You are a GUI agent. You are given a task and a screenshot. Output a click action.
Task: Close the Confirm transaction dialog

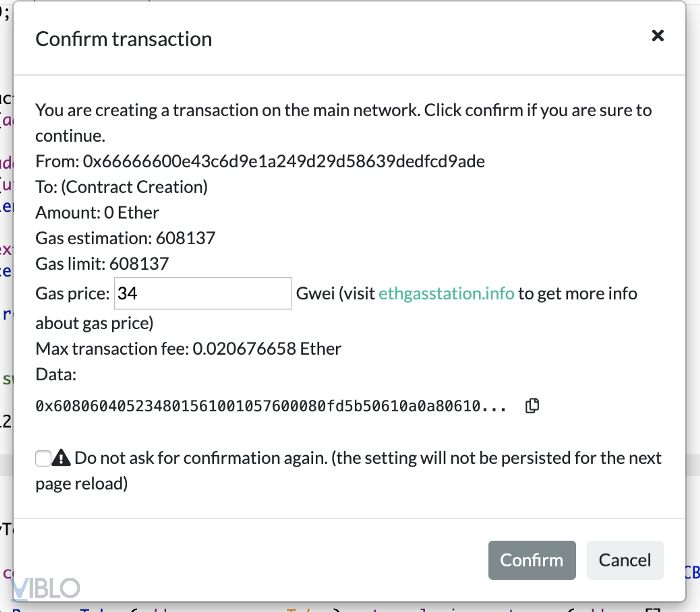657,36
